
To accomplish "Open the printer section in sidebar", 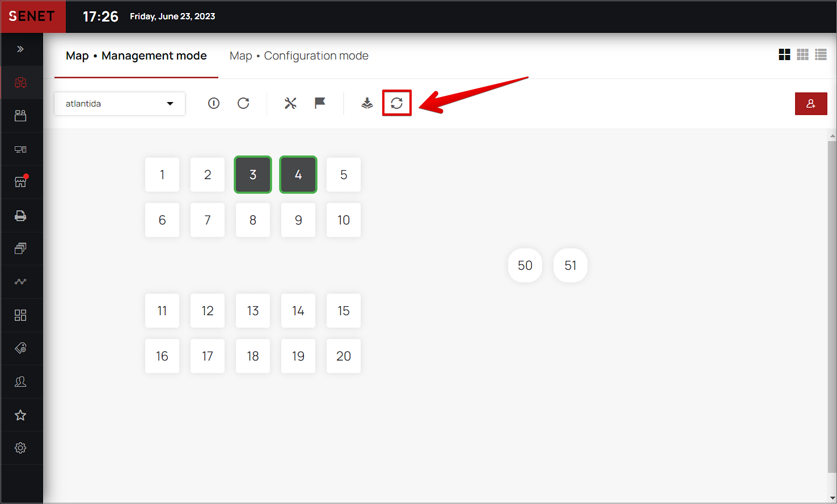I will [x=20, y=216].
